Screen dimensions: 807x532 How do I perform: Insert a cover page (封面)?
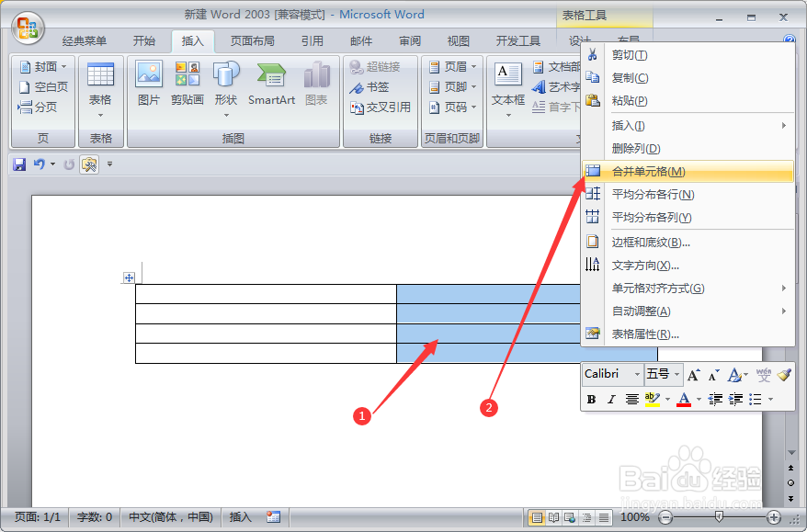(43, 67)
